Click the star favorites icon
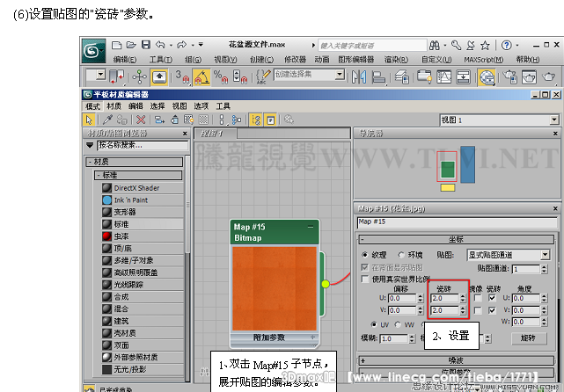This screenshot has width=564, height=392. [485, 46]
